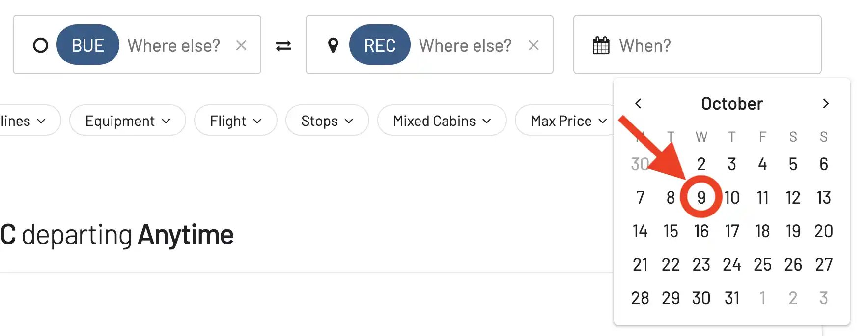Open the Equipment filter dropdown
Viewport: 868px width, 336px height.
pyautogui.click(x=128, y=121)
